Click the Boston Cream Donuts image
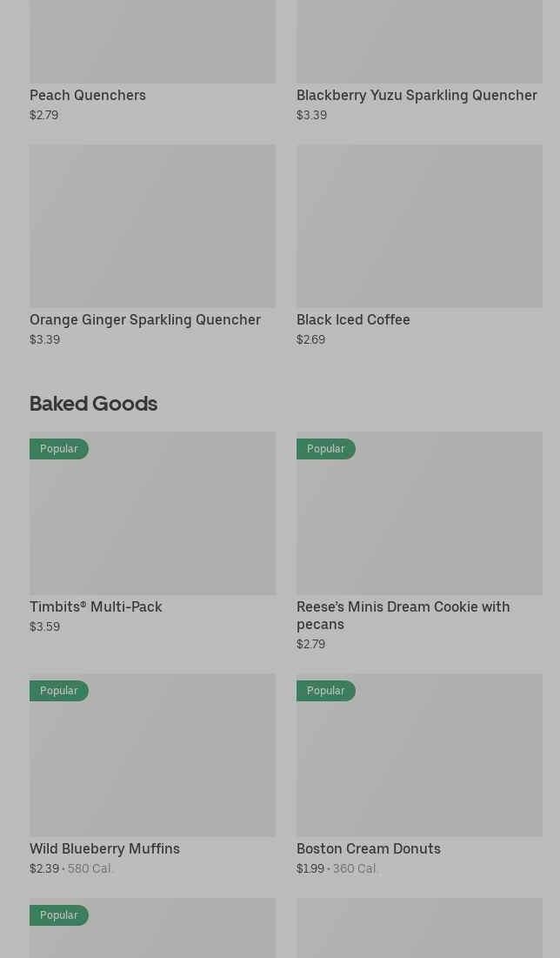This screenshot has height=958, width=560. point(419,764)
